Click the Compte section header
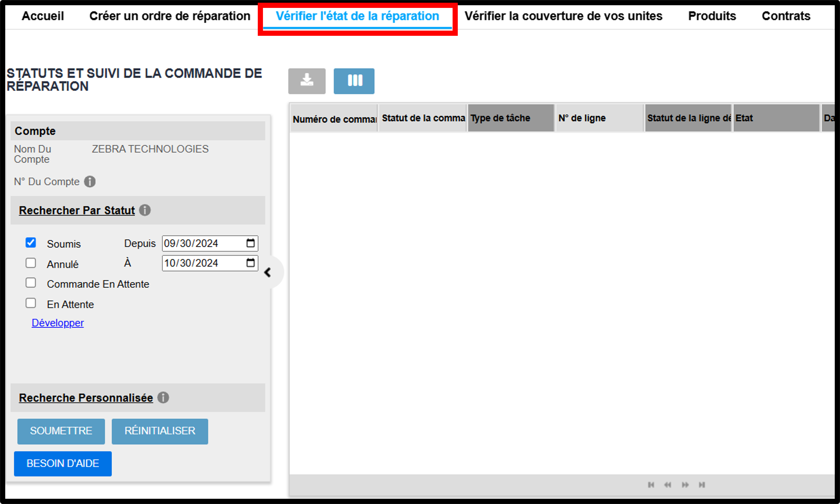The width and height of the screenshot is (840, 504). 138,131
